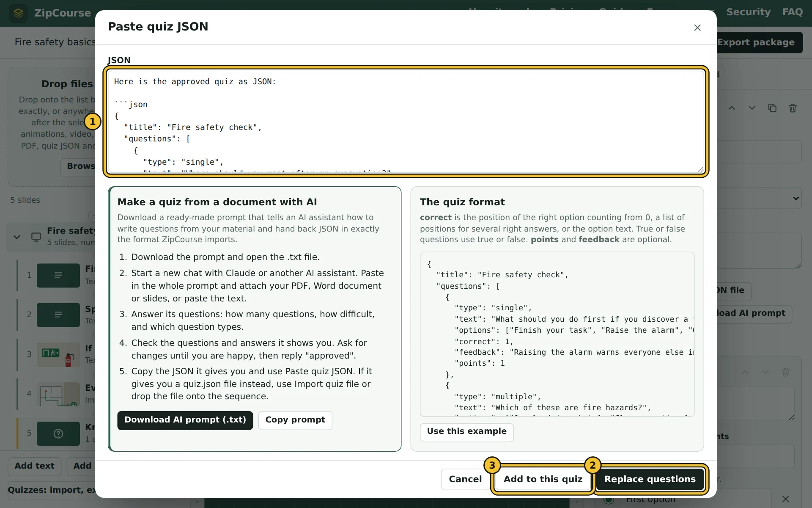Open the dropdown in the right properties panel
This screenshot has height=508, width=812.
point(759,199)
